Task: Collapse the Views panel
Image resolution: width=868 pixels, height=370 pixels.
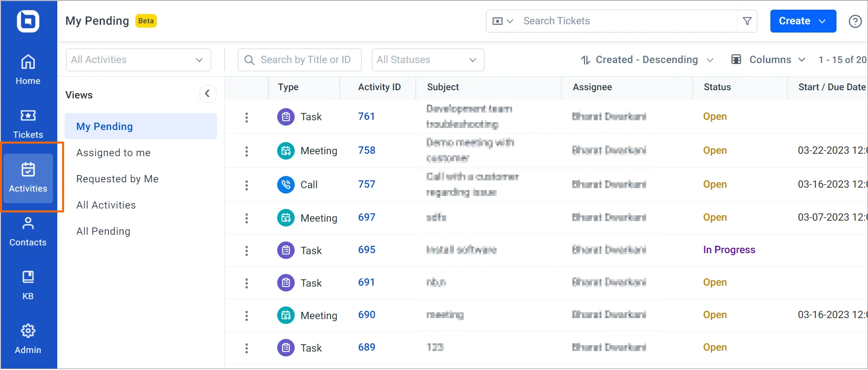Action: 207,94
